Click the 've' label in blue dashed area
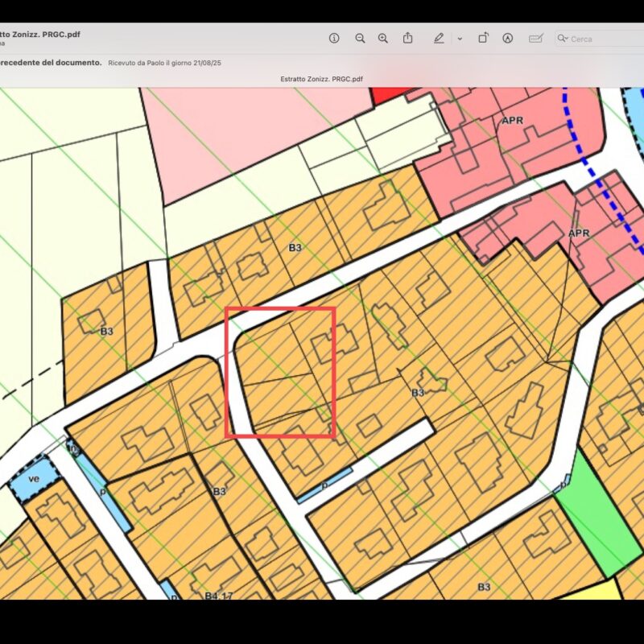Image resolution: width=644 pixels, height=644 pixels. 35,478
